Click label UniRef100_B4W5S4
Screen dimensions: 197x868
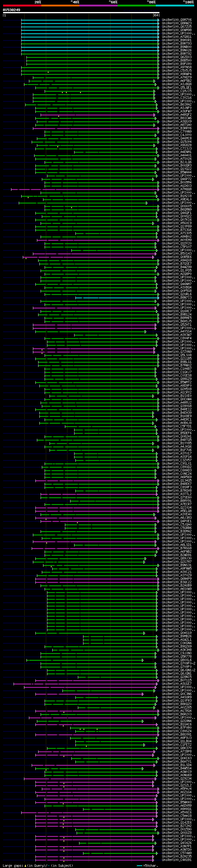pos(177,769)
